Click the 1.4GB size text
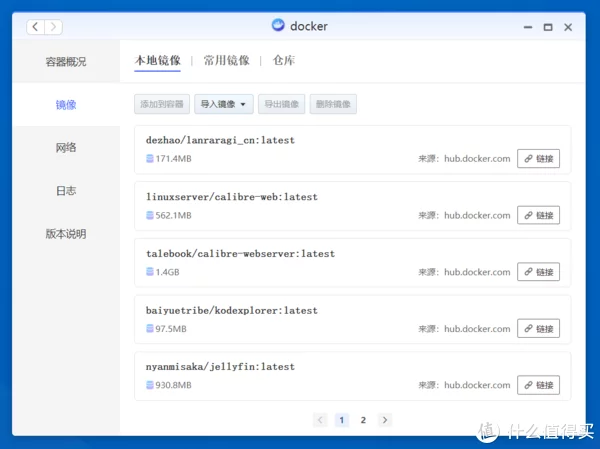600x449 pixels. pos(167,272)
